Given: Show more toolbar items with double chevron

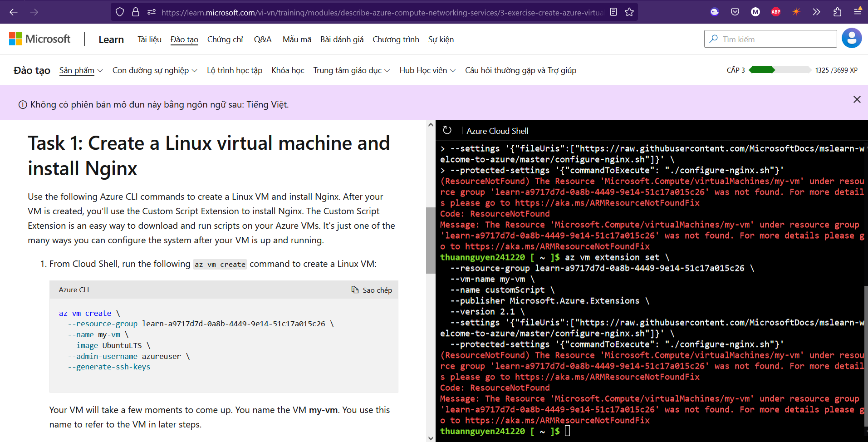Looking at the screenshot, I should click(x=816, y=12).
